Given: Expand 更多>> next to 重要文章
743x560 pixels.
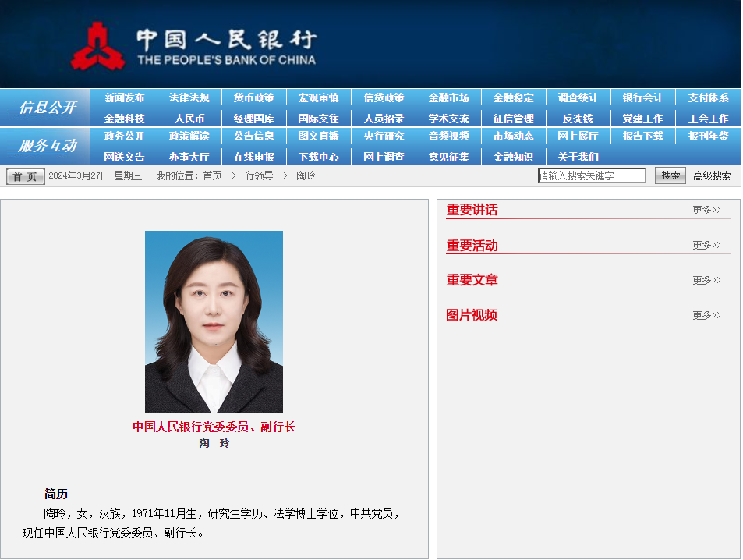Looking at the screenshot, I should pos(706,280).
